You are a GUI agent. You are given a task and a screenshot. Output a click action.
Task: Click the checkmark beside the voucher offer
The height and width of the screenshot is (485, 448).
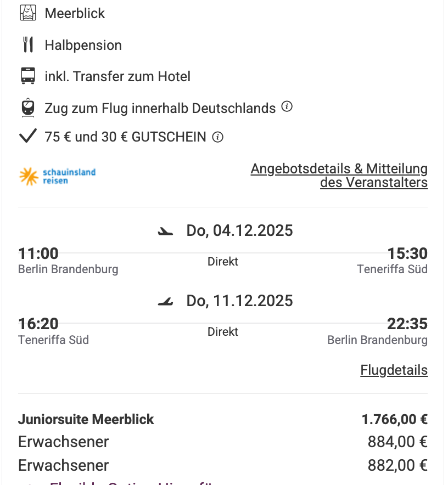coord(27,136)
